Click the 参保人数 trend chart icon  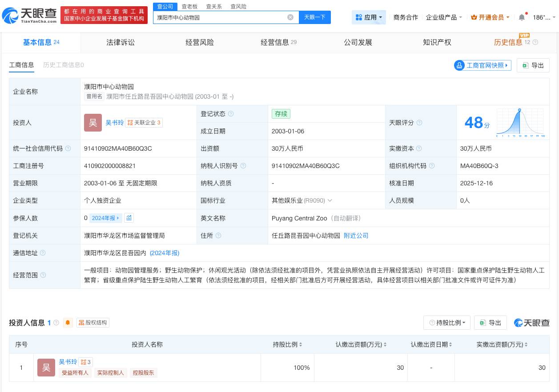click(129, 218)
